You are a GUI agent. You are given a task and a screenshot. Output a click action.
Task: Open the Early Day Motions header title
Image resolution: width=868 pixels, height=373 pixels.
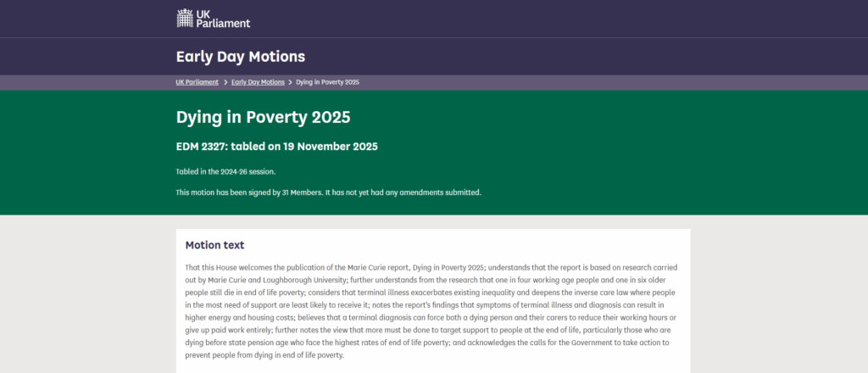point(240,57)
